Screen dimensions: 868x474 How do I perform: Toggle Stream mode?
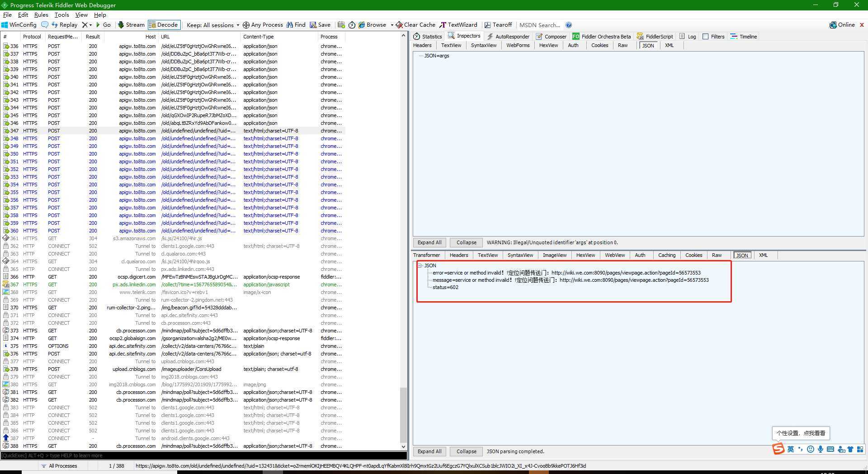point(131,25)
